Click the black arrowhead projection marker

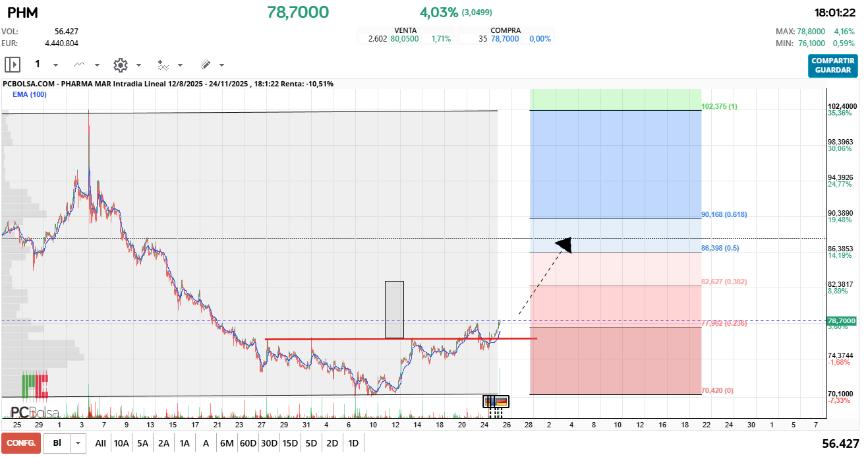pyautogui.click(x=564, y=245)
